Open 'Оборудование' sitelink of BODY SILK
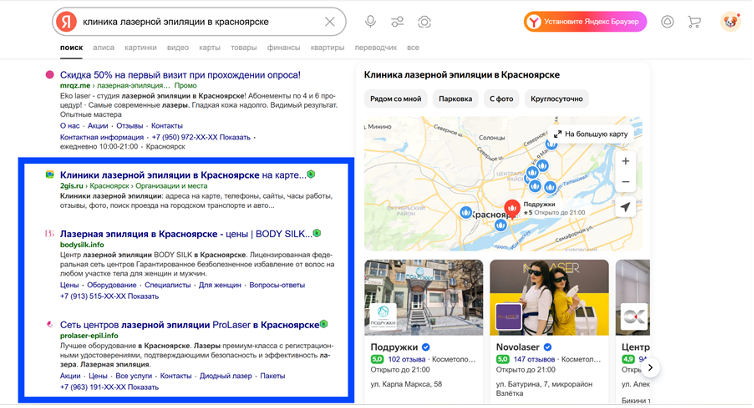Viewport: 754px width, 408px height. pyautogui.click(x=112, y=285)
